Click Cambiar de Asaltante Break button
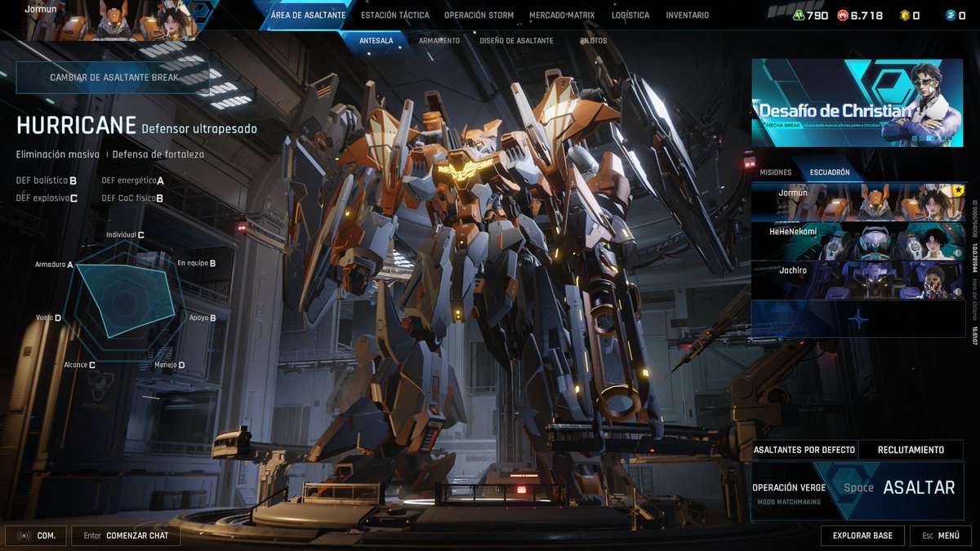Viewport: 980px width, 551px height. pos(113,78)
